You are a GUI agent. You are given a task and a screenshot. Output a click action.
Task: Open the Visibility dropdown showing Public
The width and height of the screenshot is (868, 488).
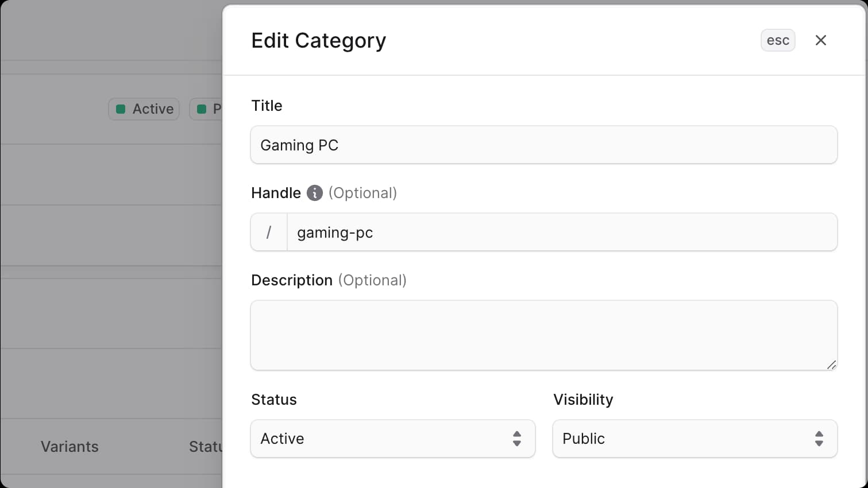click(695, 439)
